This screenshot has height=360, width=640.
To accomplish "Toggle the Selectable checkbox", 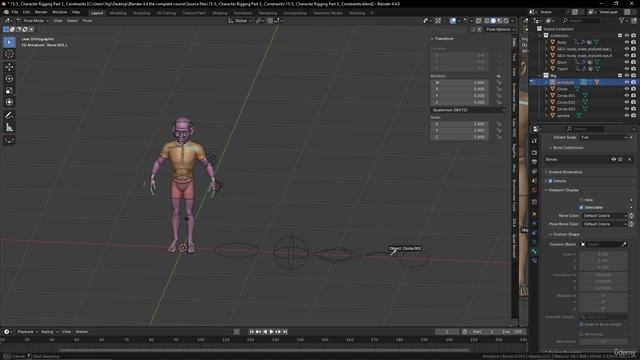I will click(x=581, y=207).
